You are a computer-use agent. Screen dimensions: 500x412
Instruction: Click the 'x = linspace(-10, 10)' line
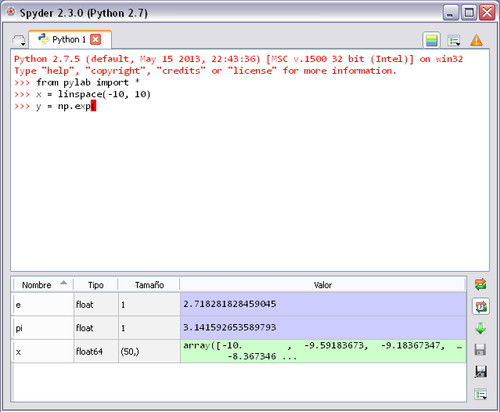coord(82,94)
